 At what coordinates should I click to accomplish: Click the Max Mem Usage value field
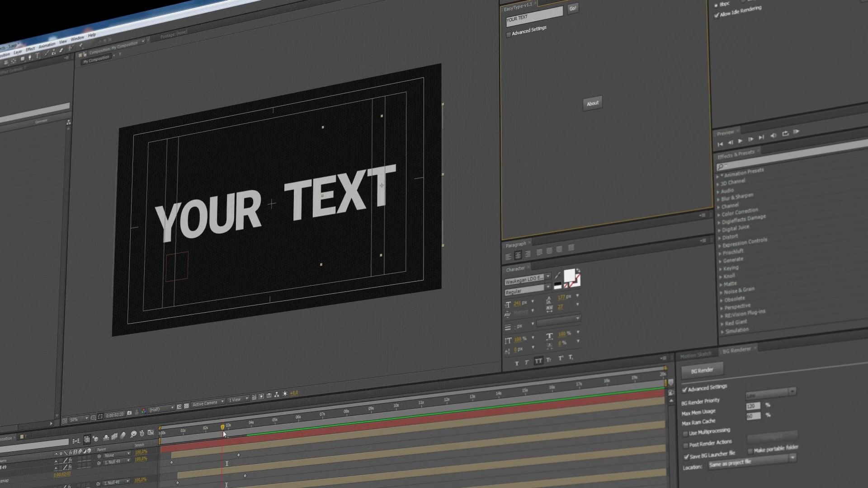coord(754,406)
